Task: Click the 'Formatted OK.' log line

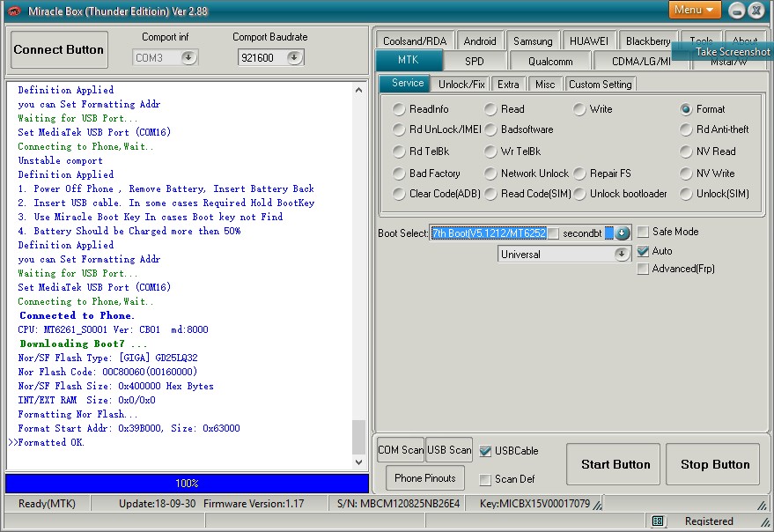Action: (51, 442)
